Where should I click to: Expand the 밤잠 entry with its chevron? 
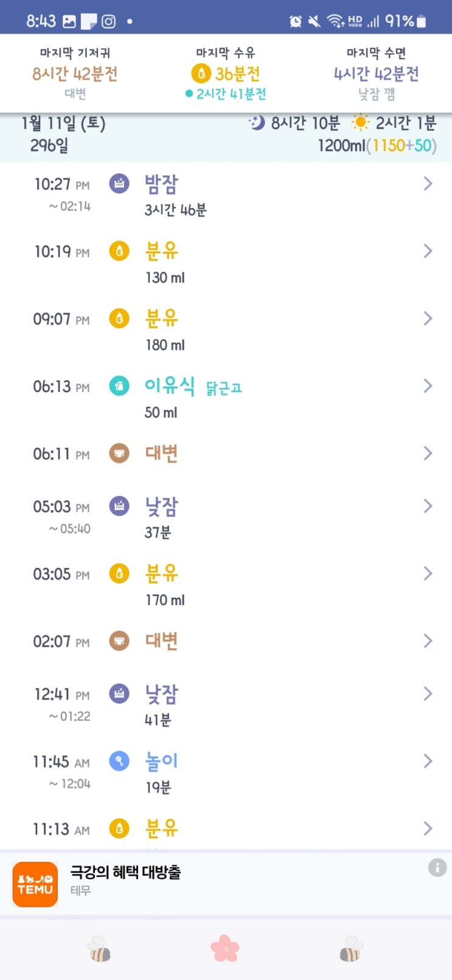(428, 184)
